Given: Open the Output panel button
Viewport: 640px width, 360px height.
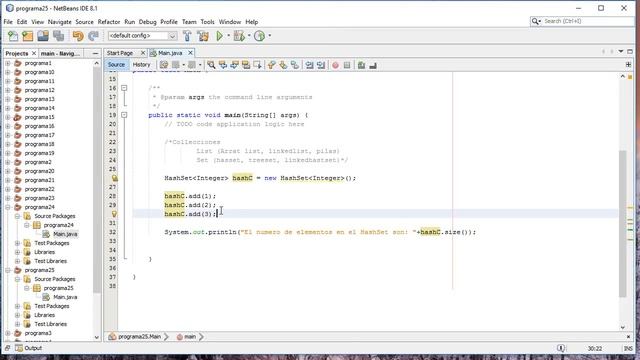Looking at the screenshot, I should click(29, 348).
